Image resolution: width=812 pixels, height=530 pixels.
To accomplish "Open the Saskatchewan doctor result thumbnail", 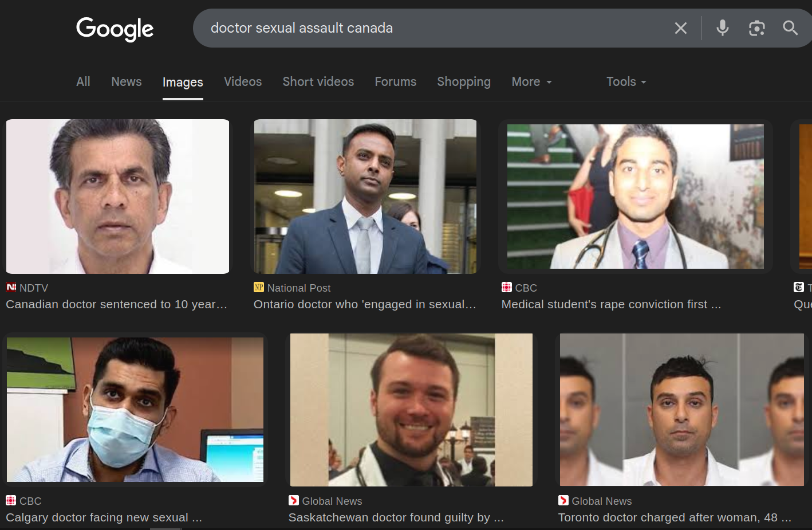I will tap(411, 410).
